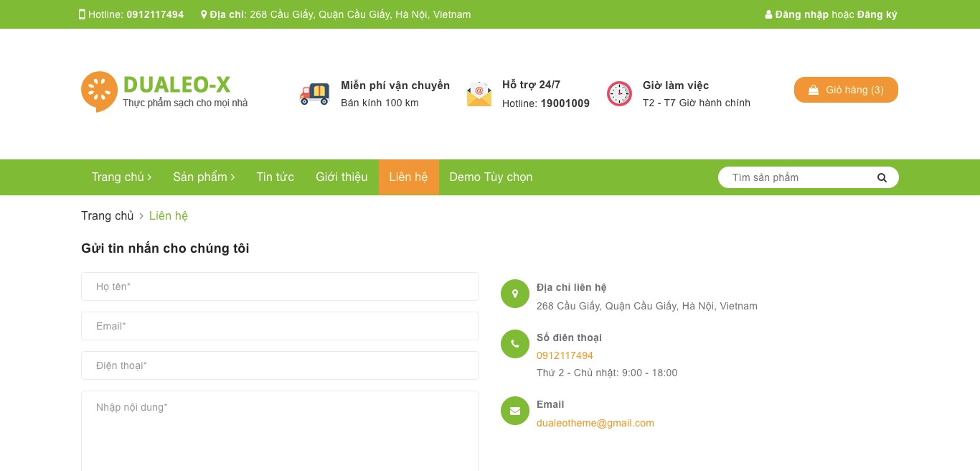Click the dualeotheme@gmail.com email link
The width and height of the screenshot is (980, 471).
595,423
